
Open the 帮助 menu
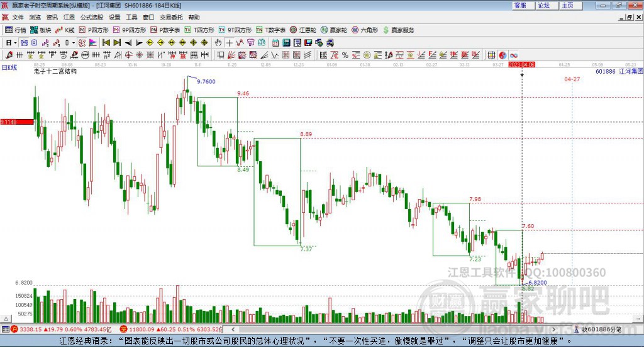pos(194,17)
